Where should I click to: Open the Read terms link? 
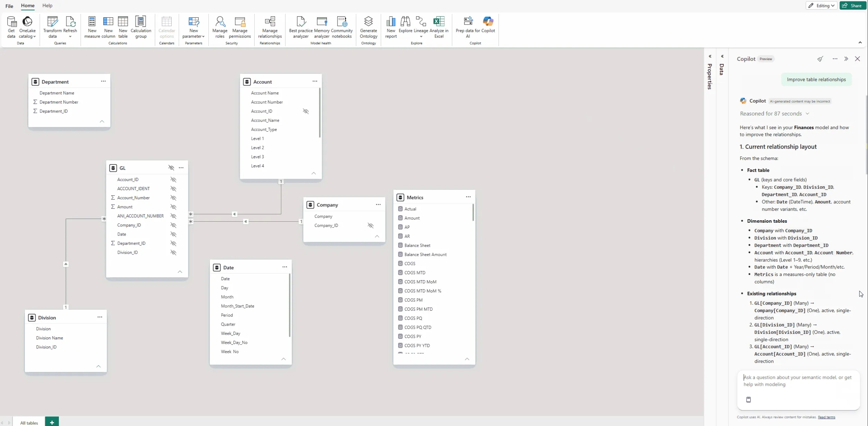click(826, 417)
